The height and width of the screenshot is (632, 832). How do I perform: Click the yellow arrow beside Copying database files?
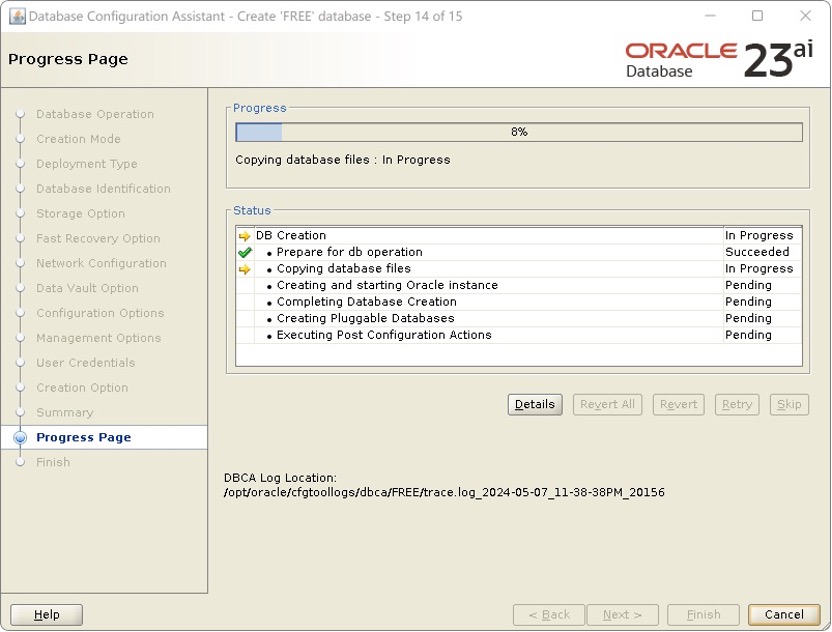pyautogui.click(x=244, y=269)
